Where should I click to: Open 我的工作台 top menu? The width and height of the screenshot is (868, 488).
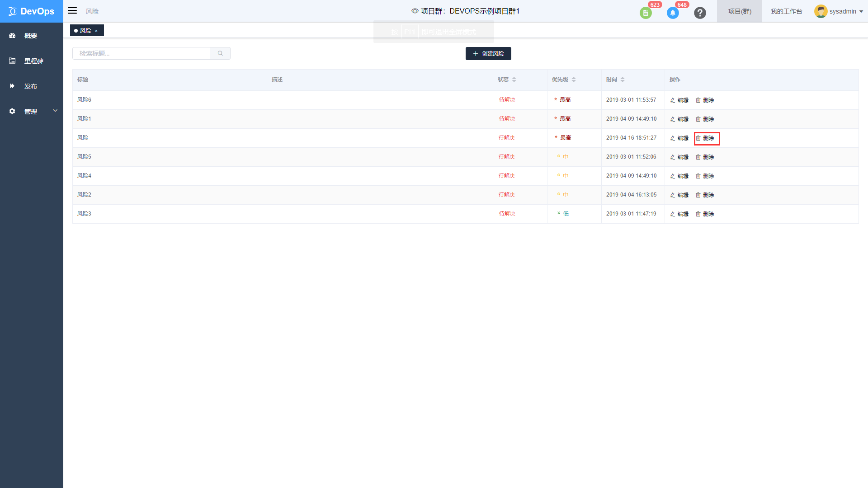click(x=786, y=11)
